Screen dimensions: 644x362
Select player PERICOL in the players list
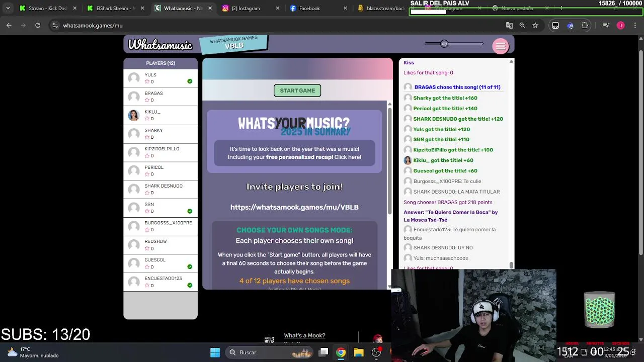tap(160, 170)
